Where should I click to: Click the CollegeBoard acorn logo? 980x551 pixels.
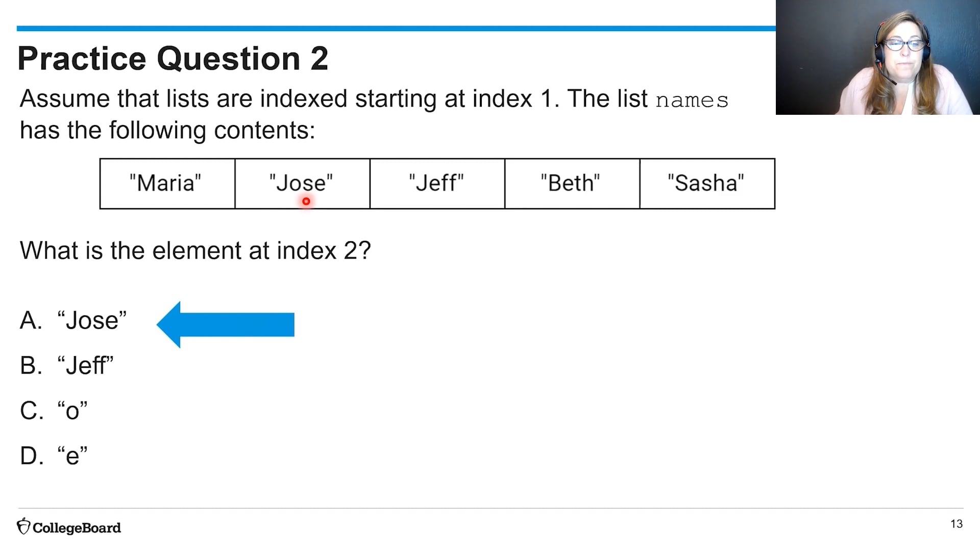[x=23, y=527]
